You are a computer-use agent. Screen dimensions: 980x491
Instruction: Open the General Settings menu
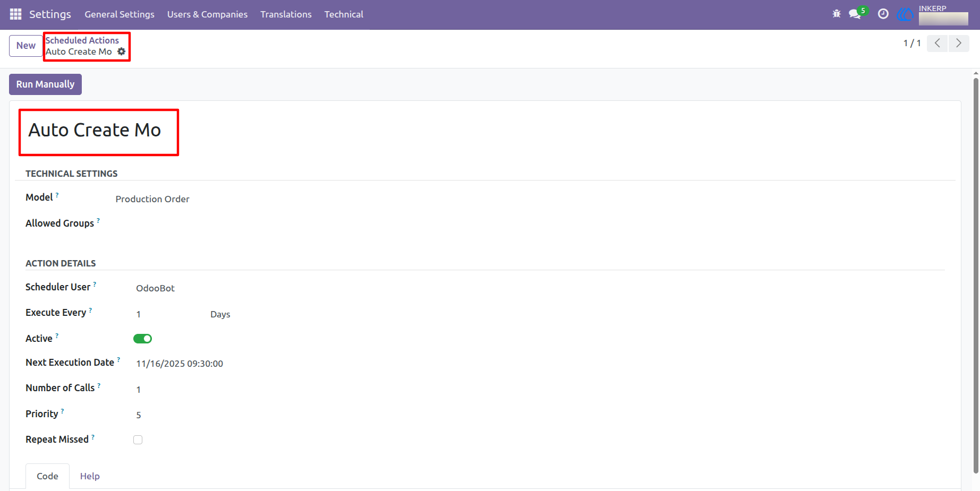(x=120, y=14)
